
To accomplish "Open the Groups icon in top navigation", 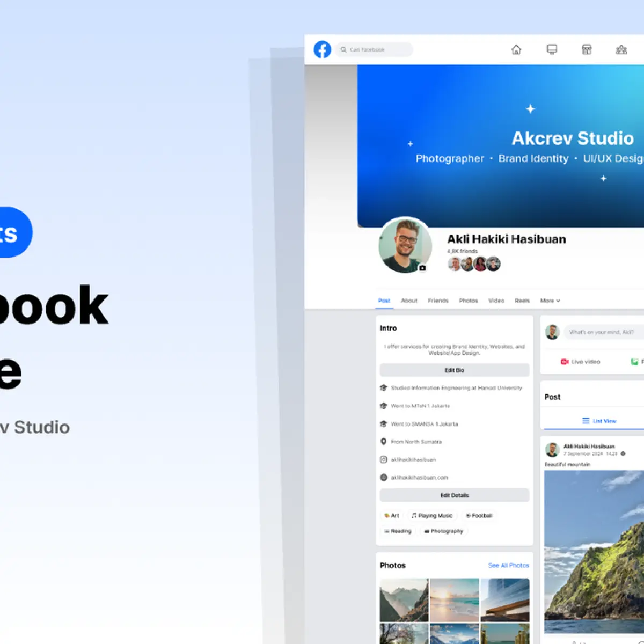I will (621, 49).
